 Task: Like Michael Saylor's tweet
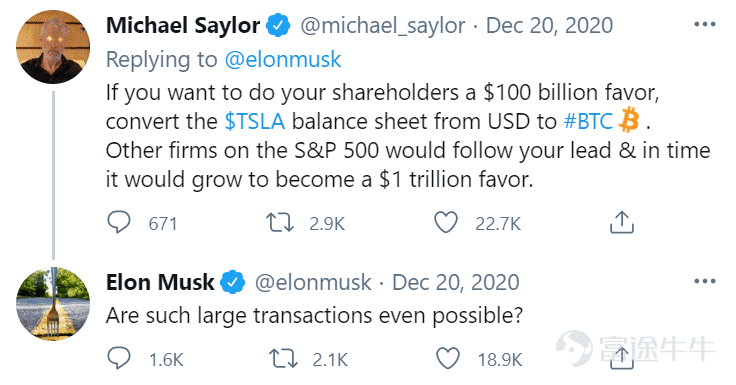click(445, 223)
